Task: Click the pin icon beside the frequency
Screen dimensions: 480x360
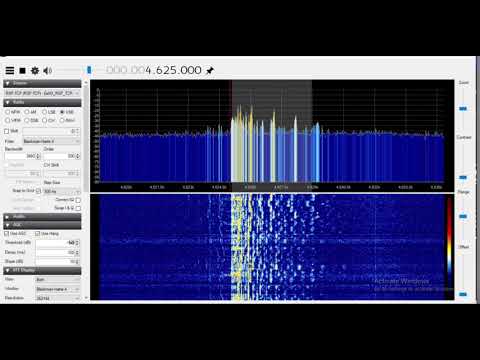Action: click(x=210, y=71)
